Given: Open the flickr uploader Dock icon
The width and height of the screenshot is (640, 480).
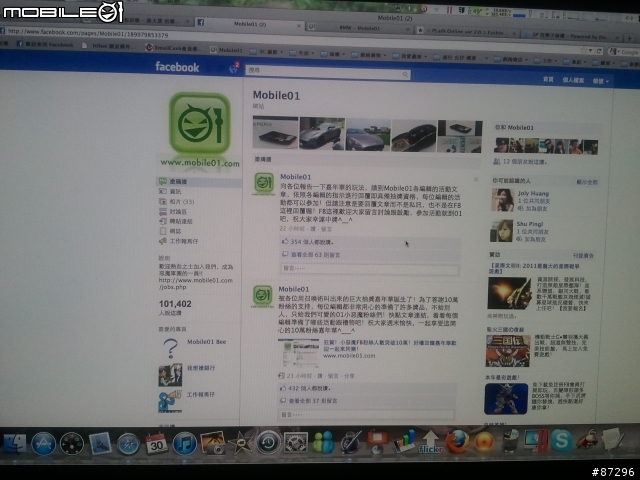Looking at the screenshot, I should (430, 443).
